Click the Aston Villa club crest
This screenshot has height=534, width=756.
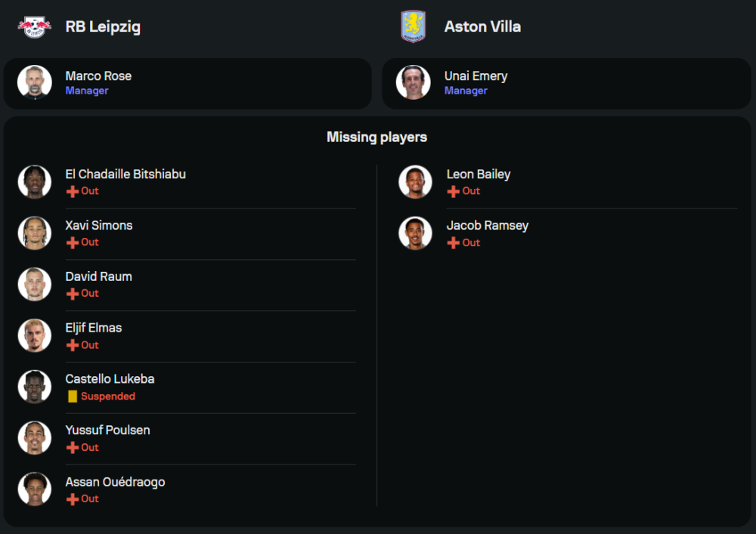tap(413, 26)
